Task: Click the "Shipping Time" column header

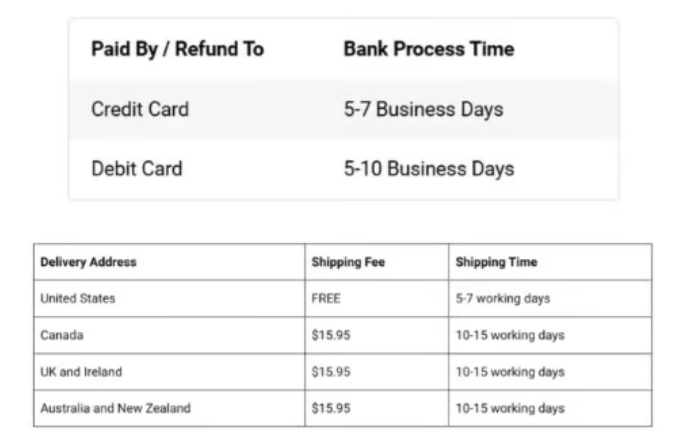Action: tap(496, 262)
